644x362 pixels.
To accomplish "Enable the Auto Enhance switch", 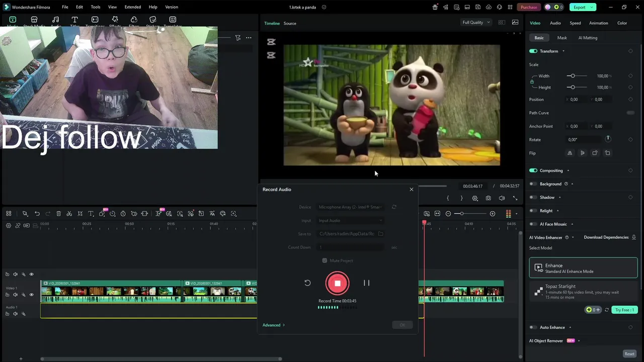I will (533, 327).
